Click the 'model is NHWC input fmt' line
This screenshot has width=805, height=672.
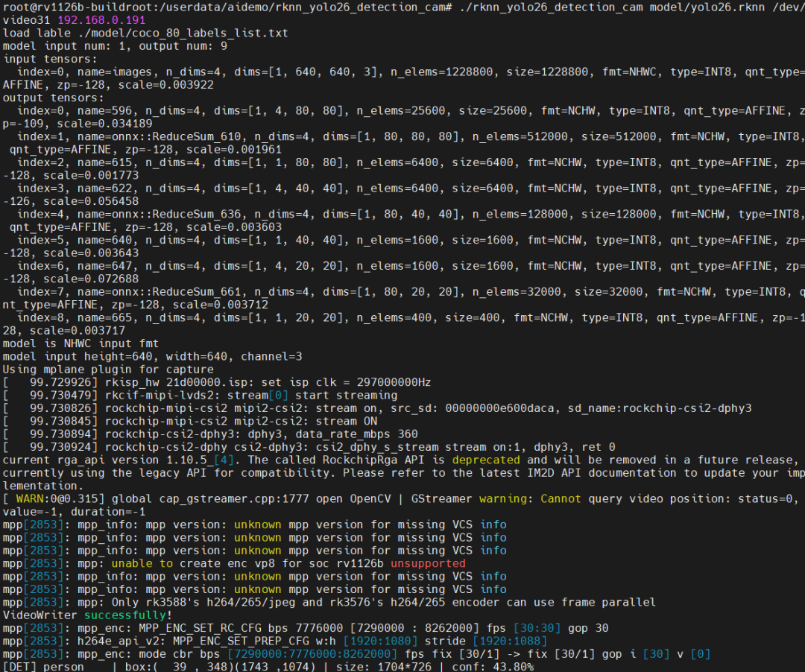[80, 343]
